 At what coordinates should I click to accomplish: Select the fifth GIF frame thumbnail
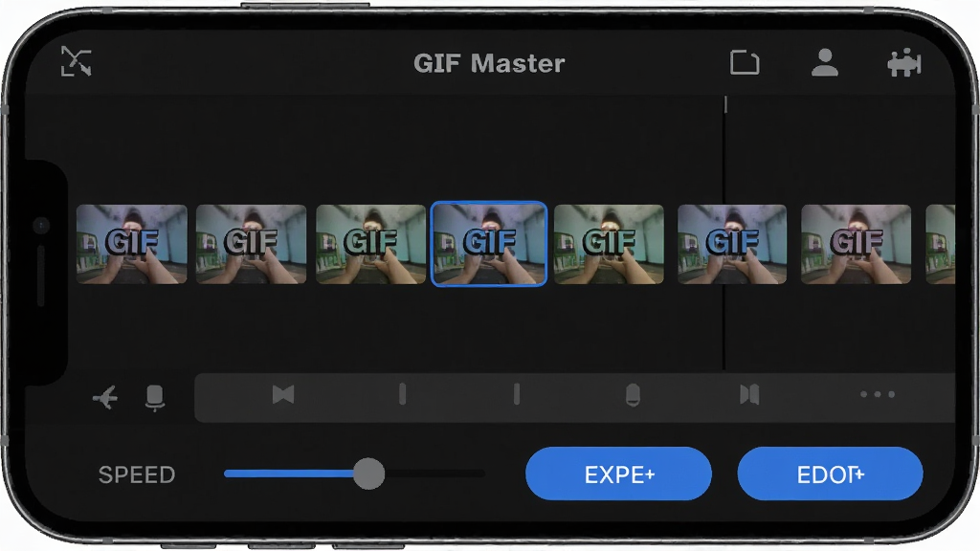[609, 244]
